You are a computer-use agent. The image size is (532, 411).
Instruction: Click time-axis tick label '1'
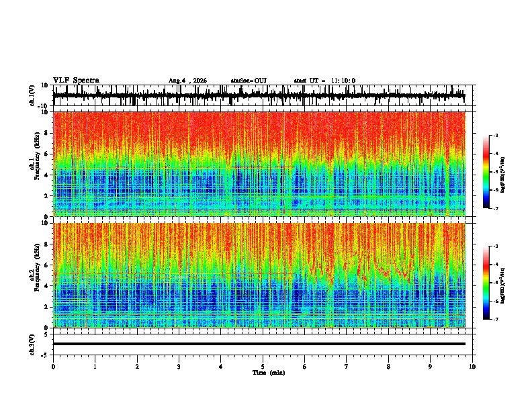pyautogui.click(x=95, y=367)
